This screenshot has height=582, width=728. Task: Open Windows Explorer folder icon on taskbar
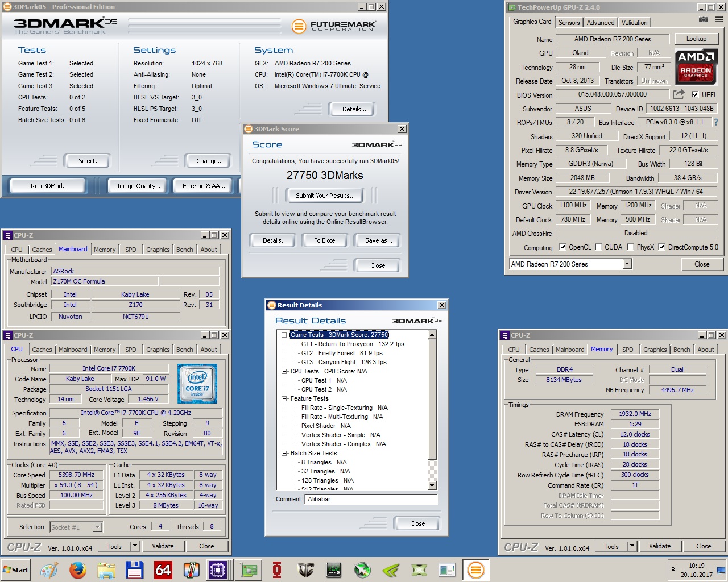[x=106, y=570]
